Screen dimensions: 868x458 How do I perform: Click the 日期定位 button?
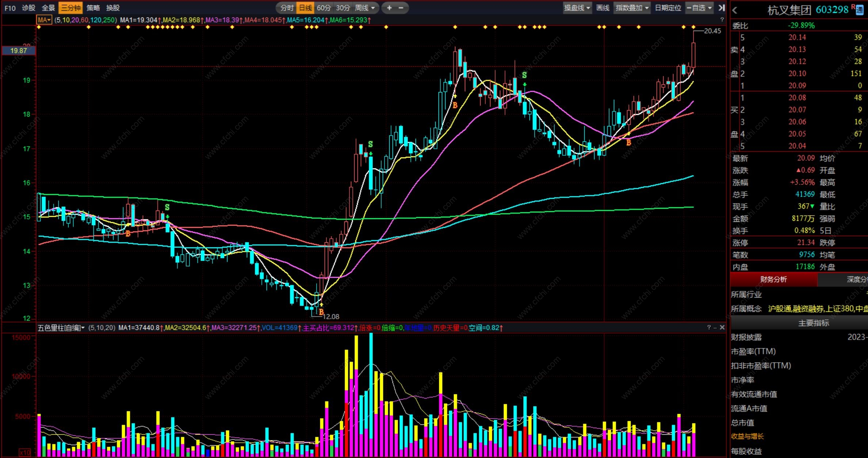tap(668, 8)
